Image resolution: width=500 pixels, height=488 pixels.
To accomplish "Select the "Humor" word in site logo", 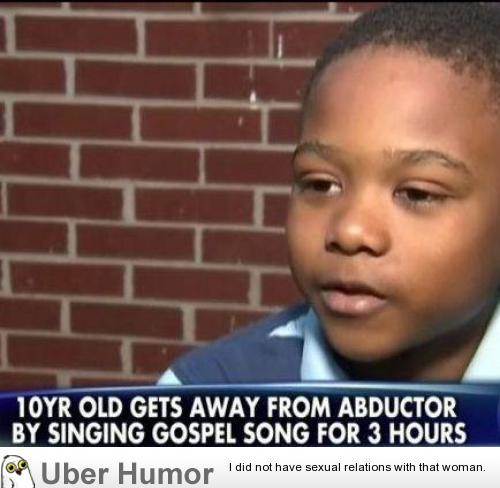I will (x=166, y=474).
